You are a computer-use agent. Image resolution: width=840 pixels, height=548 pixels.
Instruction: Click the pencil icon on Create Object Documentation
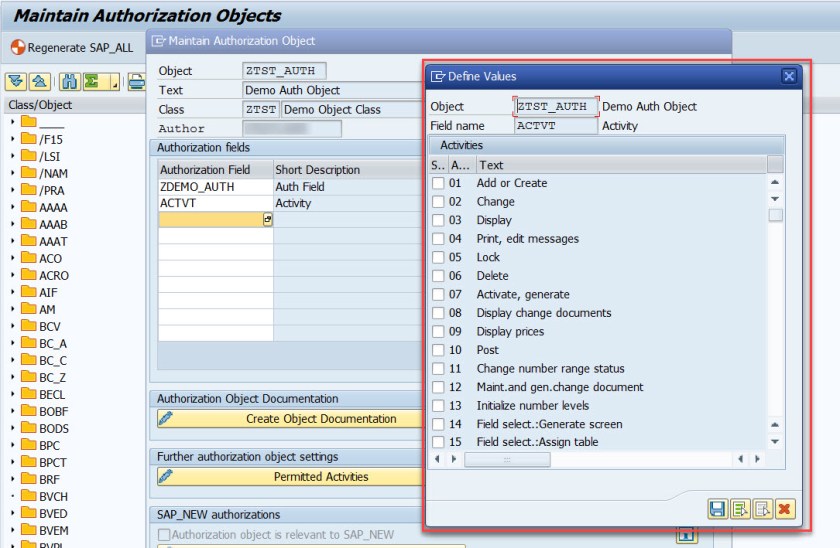[x=166, y=418]
